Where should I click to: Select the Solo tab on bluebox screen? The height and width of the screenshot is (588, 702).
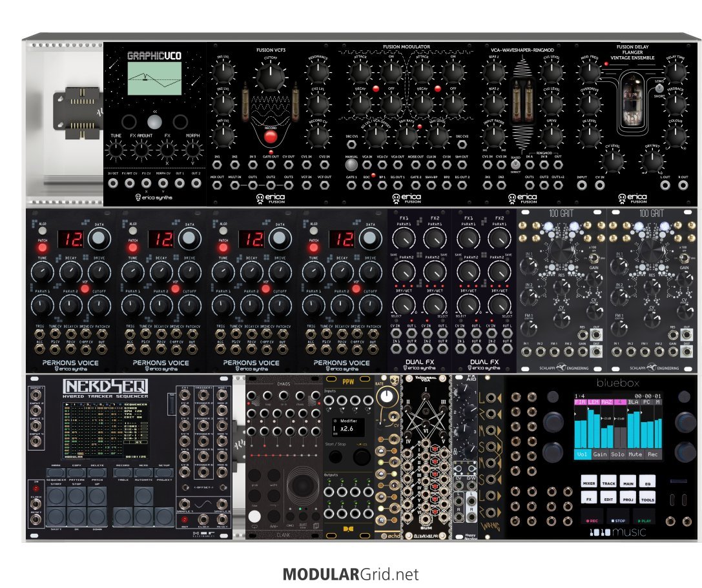pos(617,454)
